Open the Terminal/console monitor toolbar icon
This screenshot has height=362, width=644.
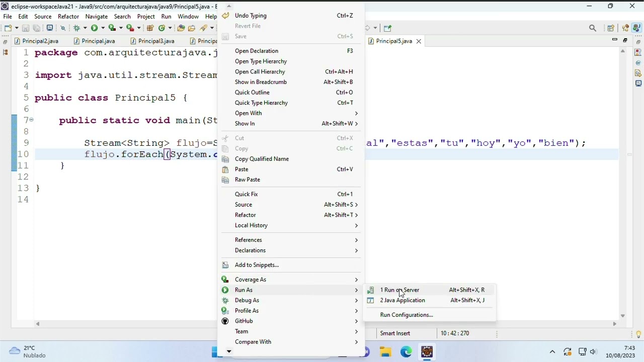(50, 28)
